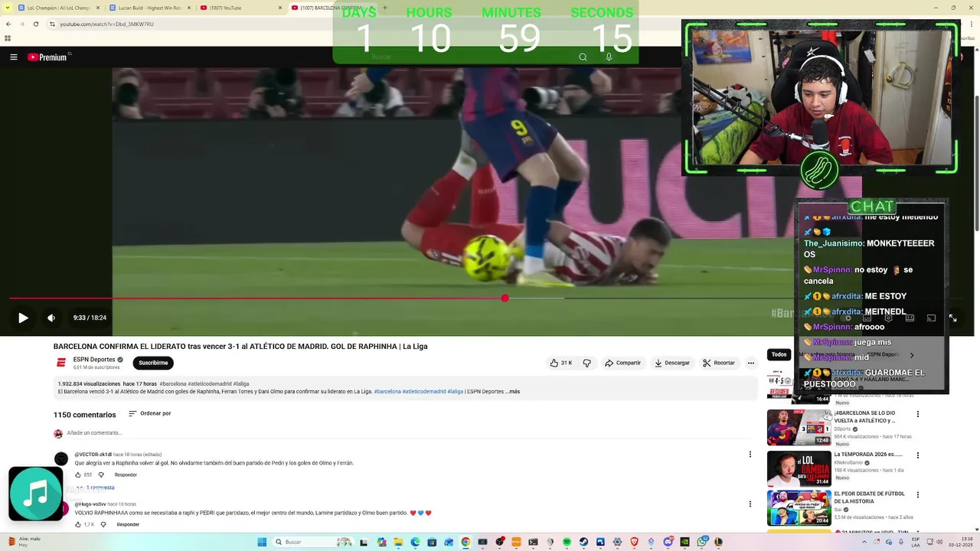Open the ESPN Deportes channel avatar
This screenshot has height=551, width=980.
(61, 363)
